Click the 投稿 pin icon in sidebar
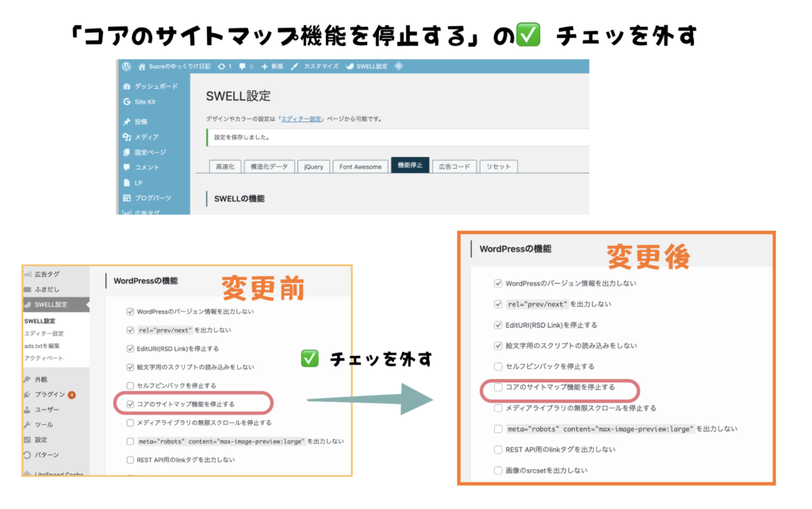The width and height of the screenshot is (812, 509). (127, 121)
